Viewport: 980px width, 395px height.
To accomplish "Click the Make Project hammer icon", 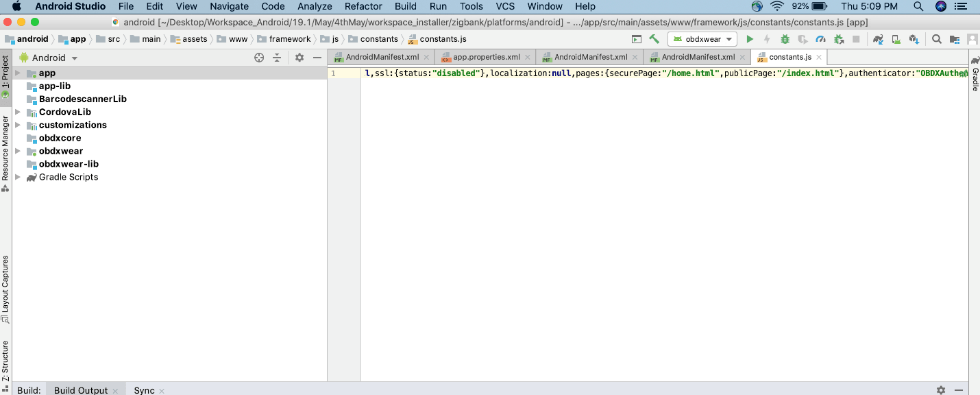I will pos(654,39).
